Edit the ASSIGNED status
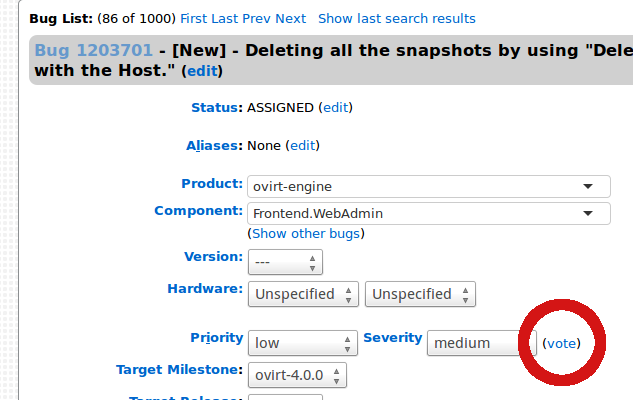Viewport: 633px width, 400px height. (336, 107)
